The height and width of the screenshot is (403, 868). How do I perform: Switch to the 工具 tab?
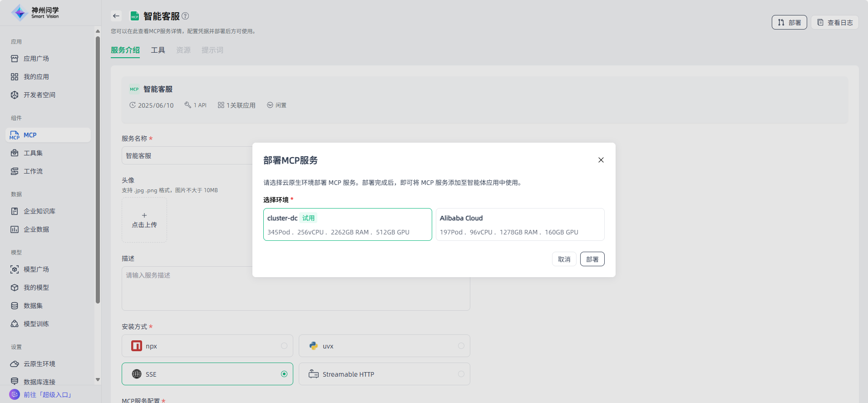[x=158, y=50]
